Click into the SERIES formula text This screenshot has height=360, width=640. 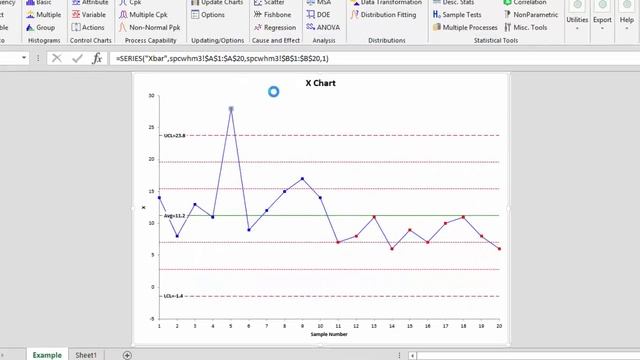tap(222, 58)
